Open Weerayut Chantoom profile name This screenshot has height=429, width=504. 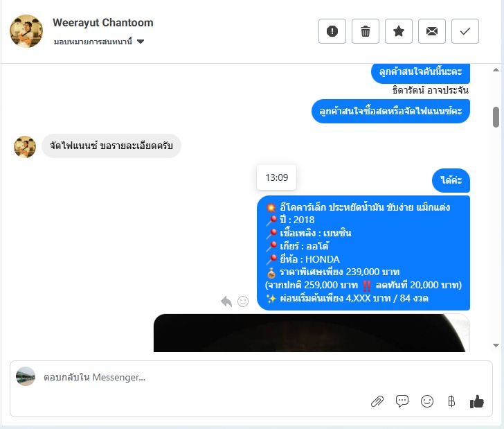(103, 23)
